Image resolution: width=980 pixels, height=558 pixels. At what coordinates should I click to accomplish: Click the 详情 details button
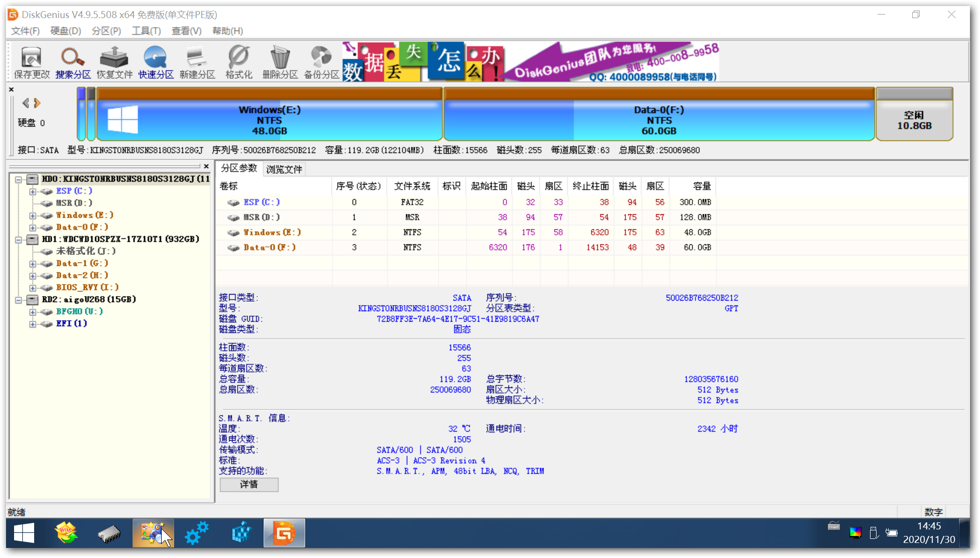coord(249,484)
